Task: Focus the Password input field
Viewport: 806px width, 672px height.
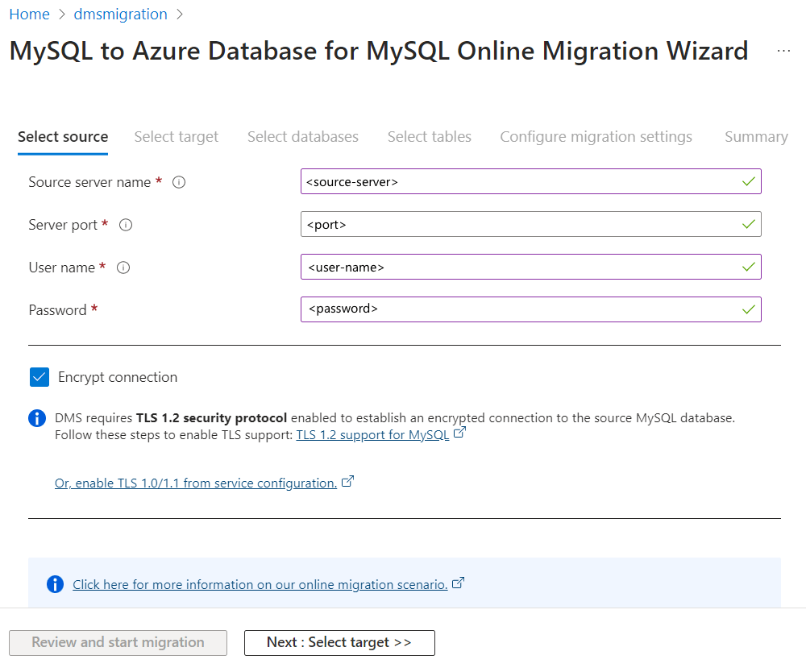Action: (x=520, y=309)
